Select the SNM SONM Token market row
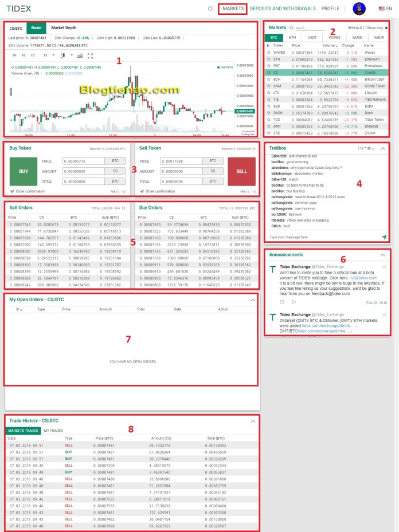The image size is (399, 532). (x=327, y=86)
